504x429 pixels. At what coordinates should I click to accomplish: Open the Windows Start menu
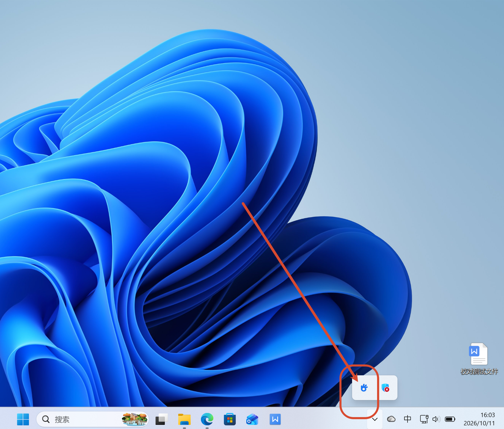tap(23, 419)
